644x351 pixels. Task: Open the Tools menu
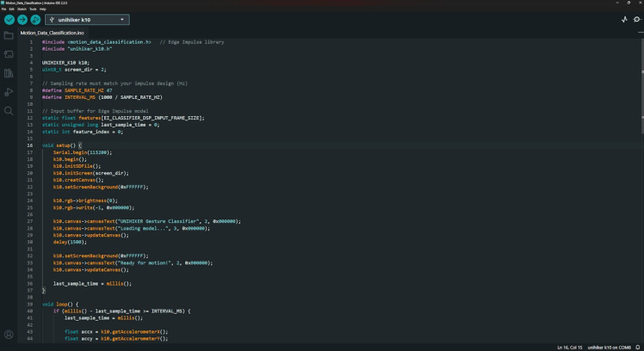32,9
